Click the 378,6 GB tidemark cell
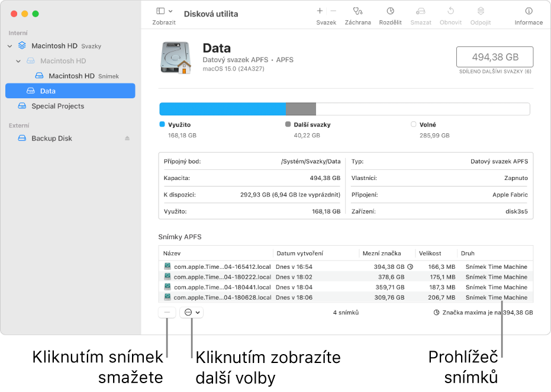 point(391,277)
